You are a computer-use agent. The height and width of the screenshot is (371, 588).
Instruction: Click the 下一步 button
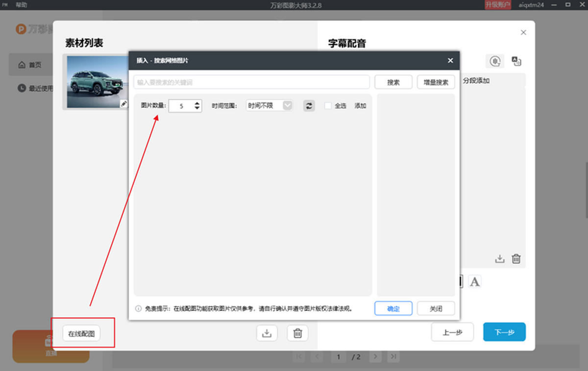click(504, 332)
